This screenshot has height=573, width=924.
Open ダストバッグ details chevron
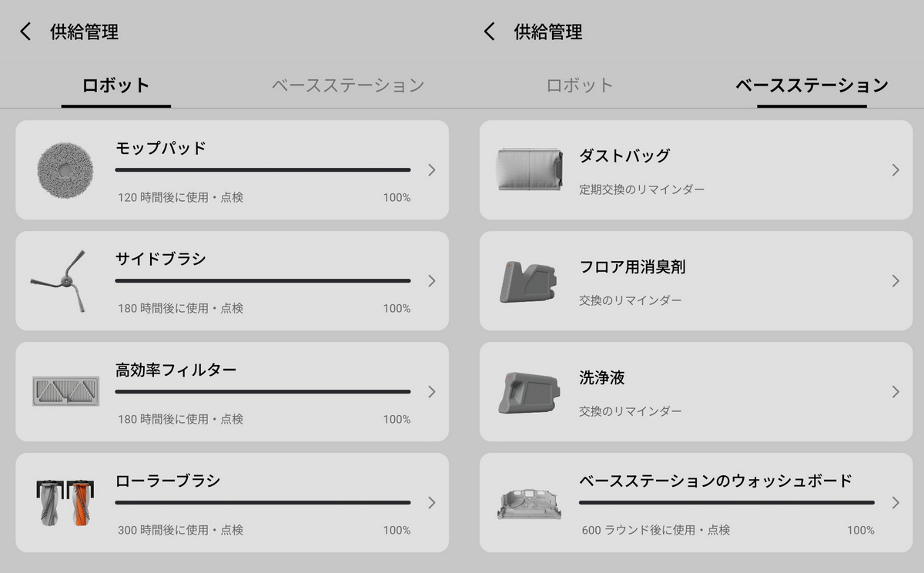[x=895, y=170]
